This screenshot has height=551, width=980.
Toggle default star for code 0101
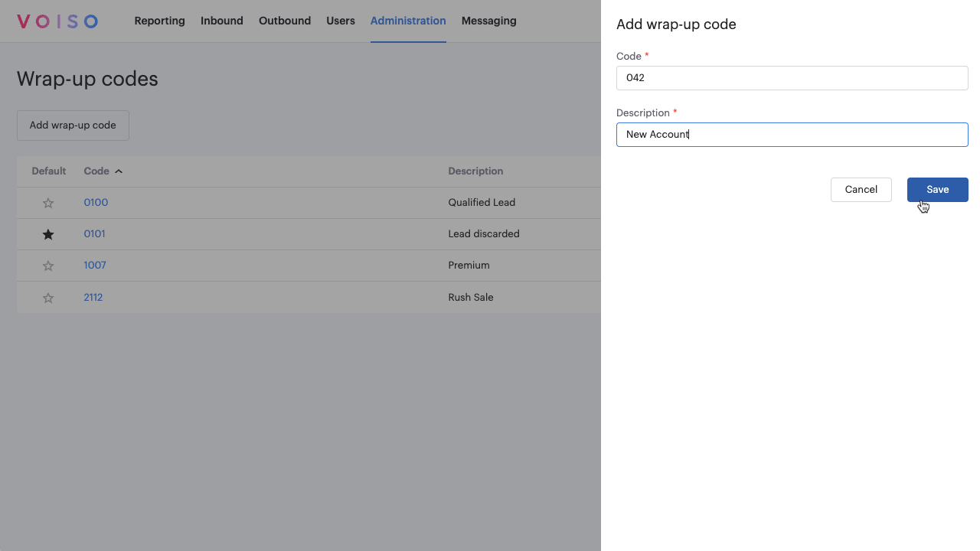click(48, 234)
